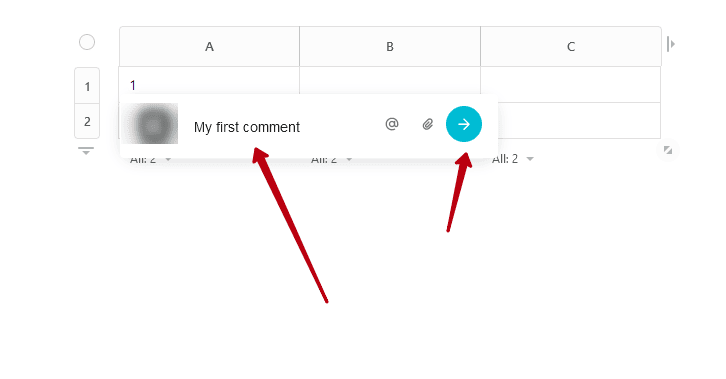Click the expand table icon at bottom right
This screenshot has width=726, height=379.
668,150
